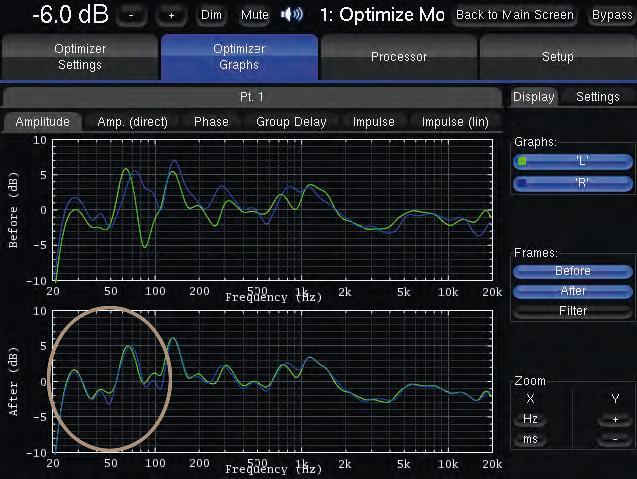The width and height of the screenshot is (637, 479).
Task: Open the Optimizer Settings tab
Action: click(80, 57)
